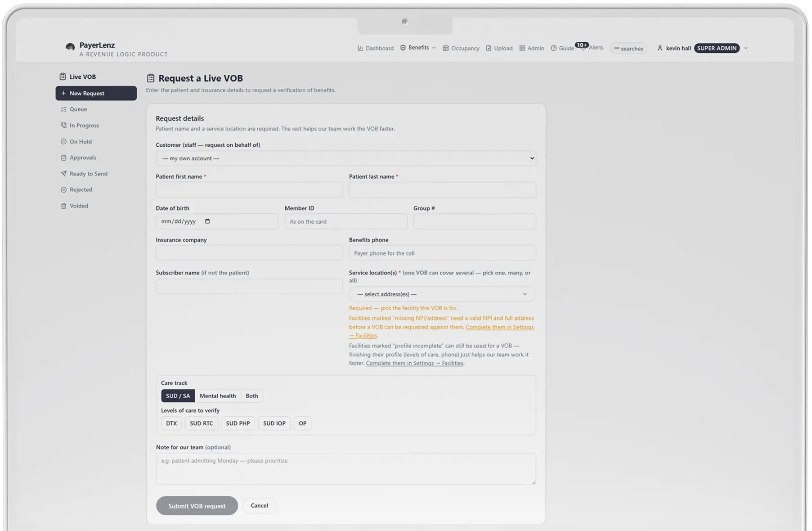Click the infinity searches pill
This screenshot has height=531, width=812.
pos(628,49)
